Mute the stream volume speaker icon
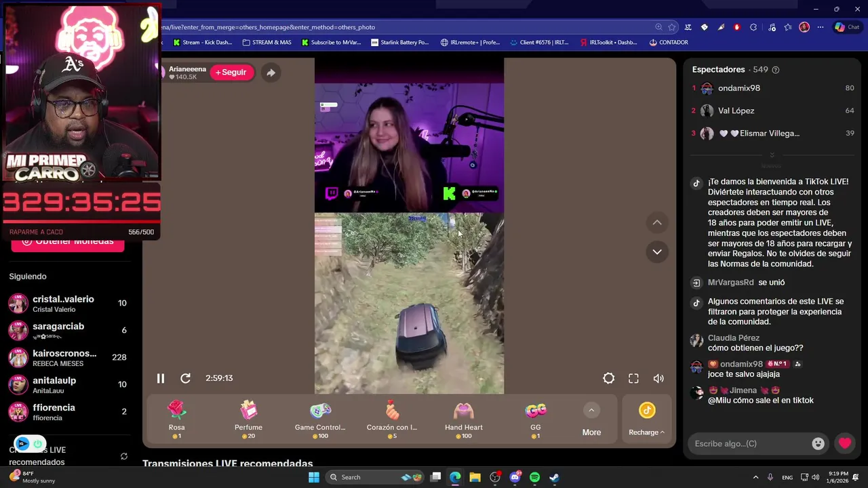The height and width of the screenshot is (488, 868). coord(658,378)
